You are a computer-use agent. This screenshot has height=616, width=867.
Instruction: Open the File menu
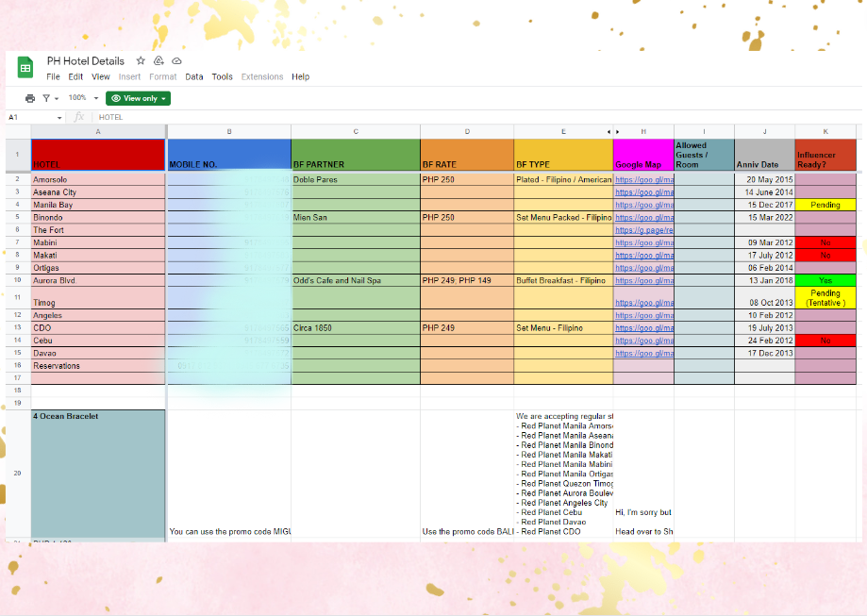[x=53, y=76]
